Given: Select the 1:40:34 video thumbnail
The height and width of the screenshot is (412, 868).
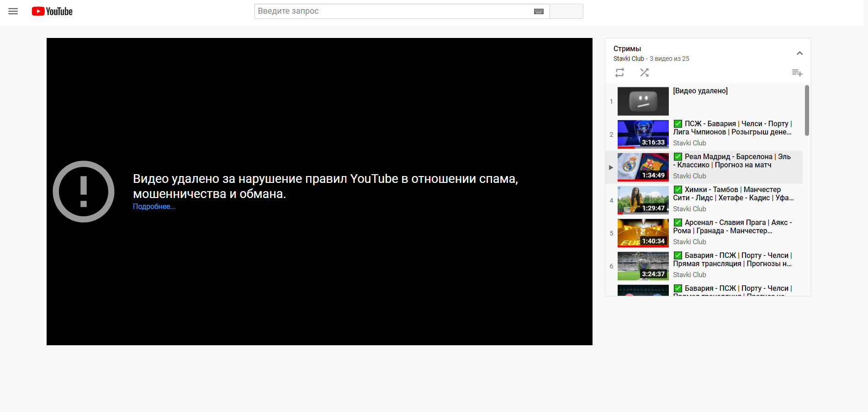Looking at the screenshot, I should (643, 233).
